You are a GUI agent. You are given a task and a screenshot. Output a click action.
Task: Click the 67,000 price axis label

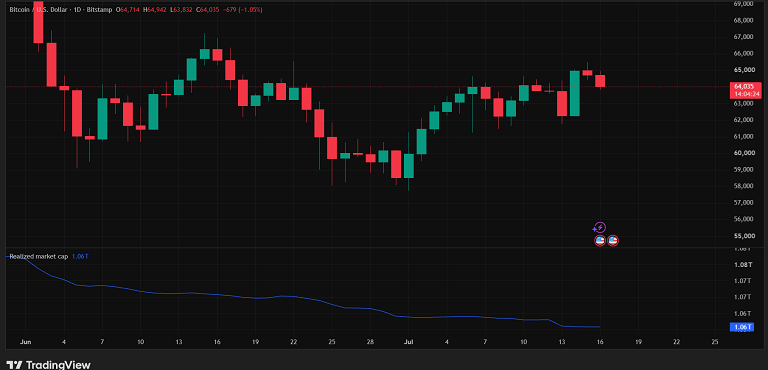(743, 37)
